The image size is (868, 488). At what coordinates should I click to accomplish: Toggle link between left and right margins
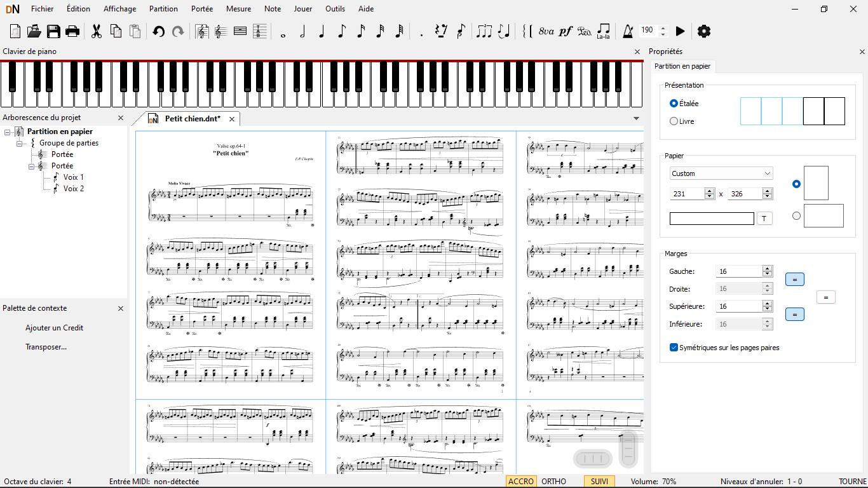[x=795, y=280]
